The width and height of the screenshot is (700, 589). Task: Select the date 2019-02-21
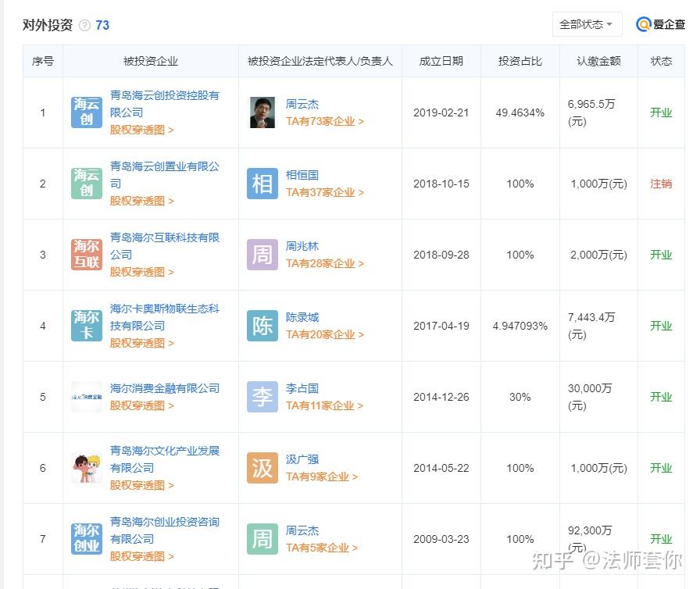[441, 112]
